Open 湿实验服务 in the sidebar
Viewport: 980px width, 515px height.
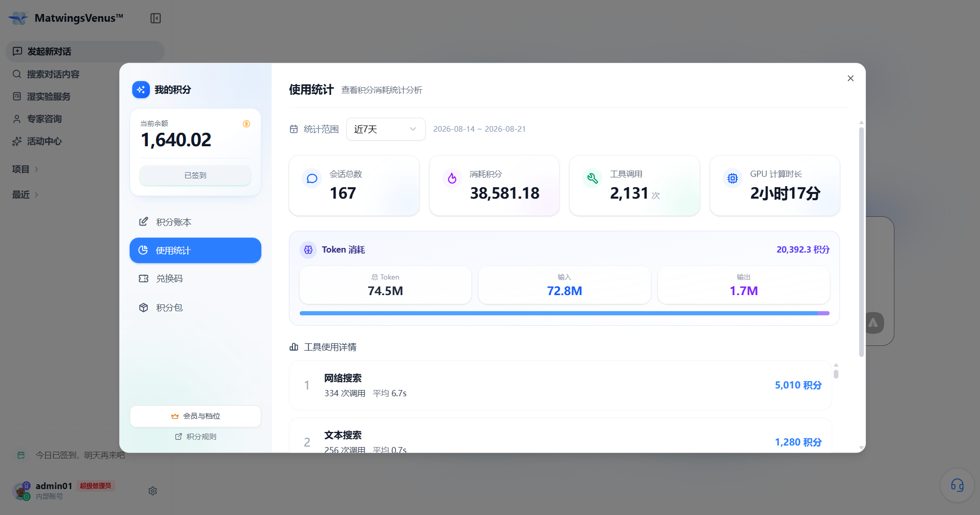tap(85, 96)
